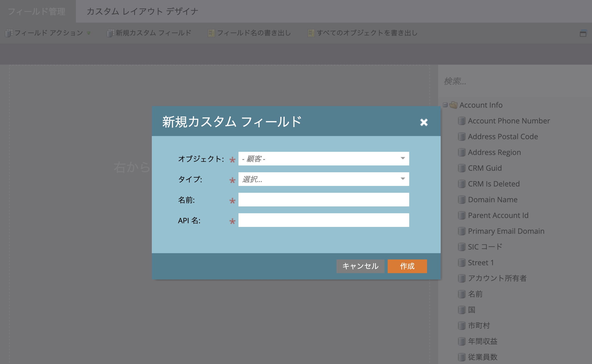This screenshot has height=364, width=592.
Task: Click the Name input field
Action: pyautogui.click(x=324, y=200)
